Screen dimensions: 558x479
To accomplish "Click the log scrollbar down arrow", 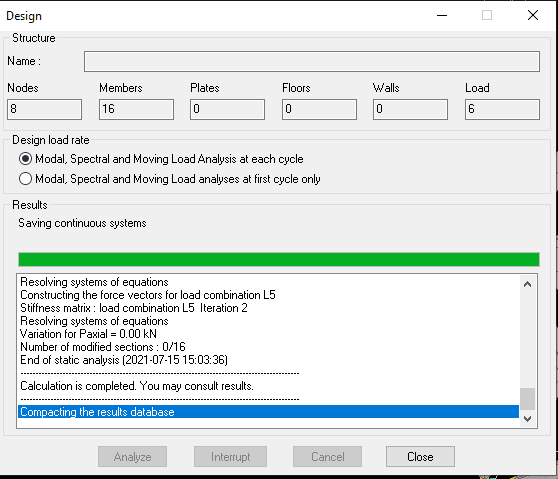I will [527, 419].
